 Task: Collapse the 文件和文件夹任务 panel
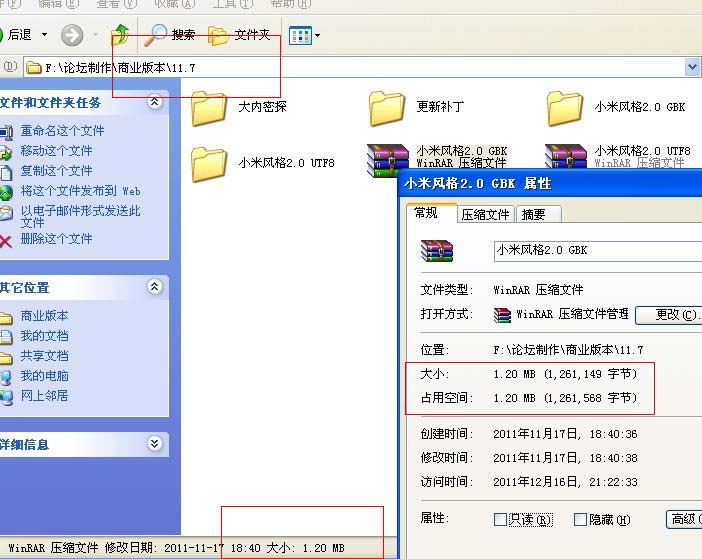[x=154, y=102]
